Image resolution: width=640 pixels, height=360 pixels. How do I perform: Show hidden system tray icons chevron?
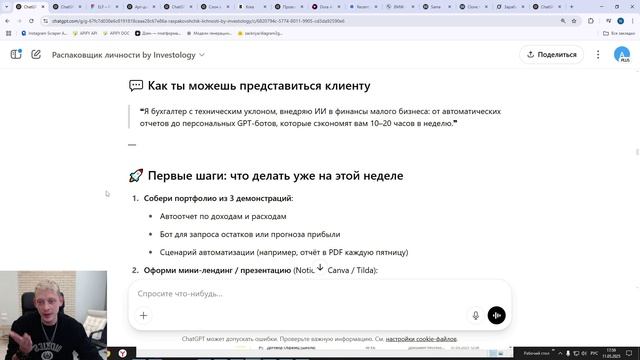coord(560,353)
